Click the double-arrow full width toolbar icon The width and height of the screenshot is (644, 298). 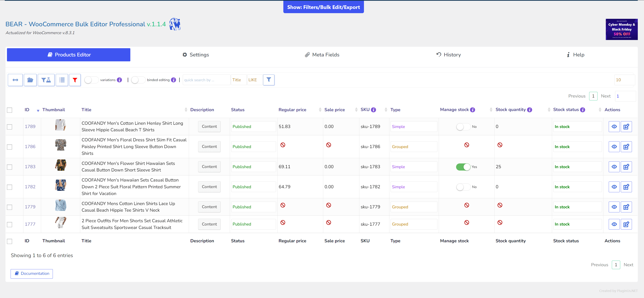point(15,80)
